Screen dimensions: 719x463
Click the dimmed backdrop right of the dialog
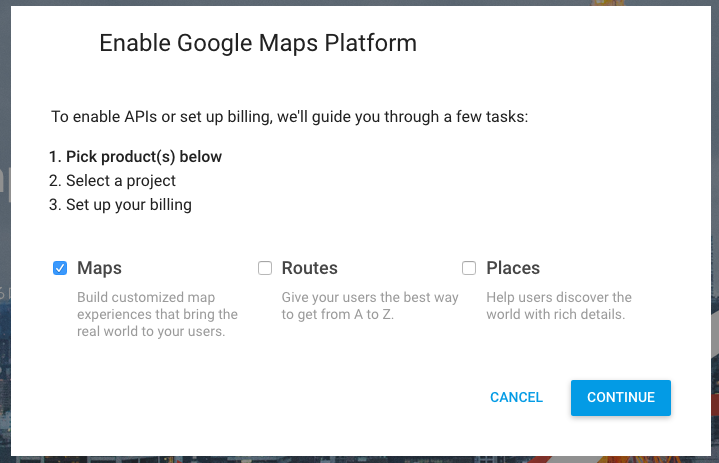[715, 229]
